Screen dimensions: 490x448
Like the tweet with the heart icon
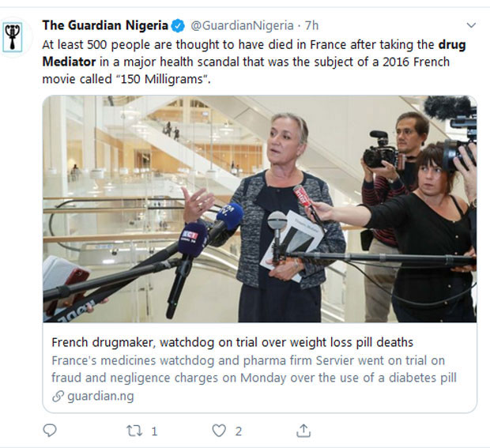pos(219,431)
